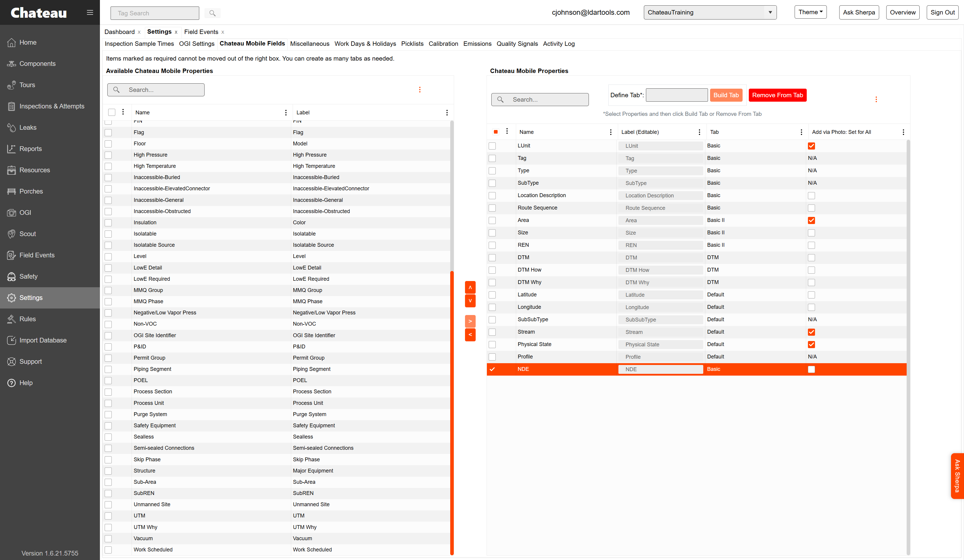Open the Name column menu in left grid
Image resolution: width=964 pixels, height=560 pixels.
pos(286,113)
